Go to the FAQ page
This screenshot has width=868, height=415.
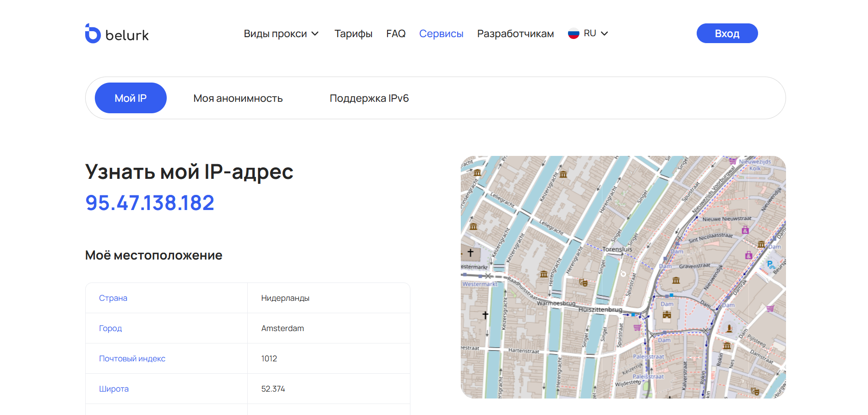[x=396, y=34]
